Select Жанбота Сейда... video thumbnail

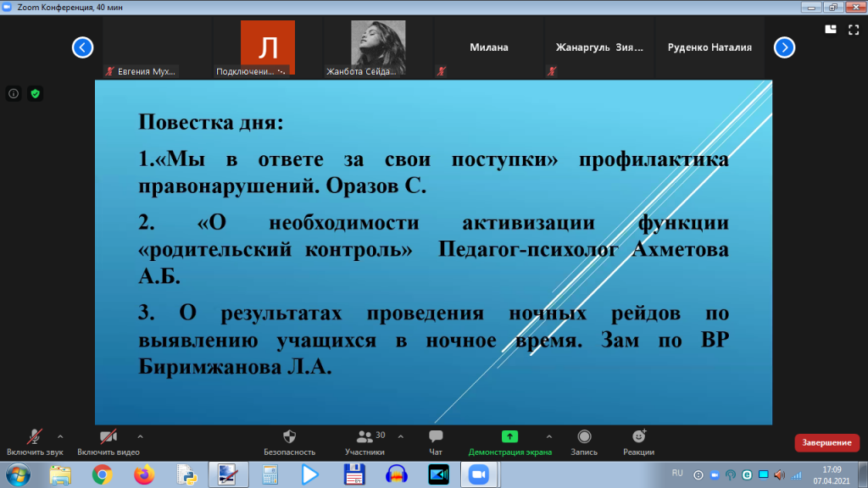pos(379,47)
